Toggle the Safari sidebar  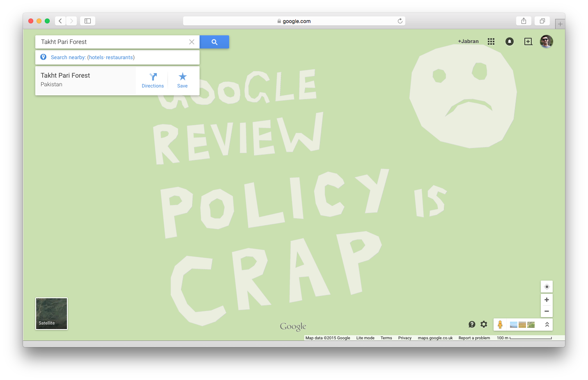point(87,21)
